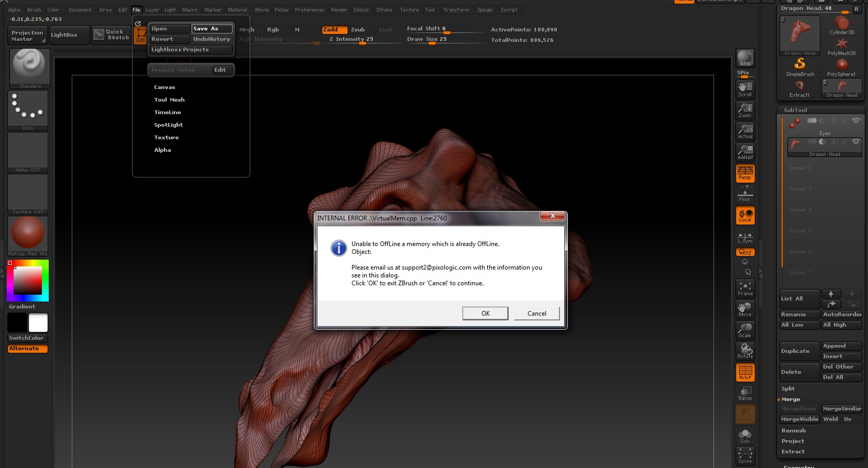Viewport: 868px width, 468px height.
Task: Click the AAHalf view icon
Action: coord(745,152)
